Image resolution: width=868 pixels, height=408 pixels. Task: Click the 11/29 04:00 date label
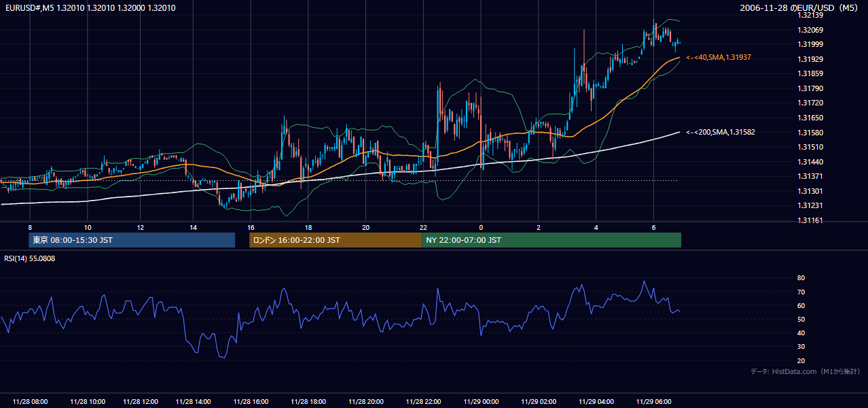point(596,402)
